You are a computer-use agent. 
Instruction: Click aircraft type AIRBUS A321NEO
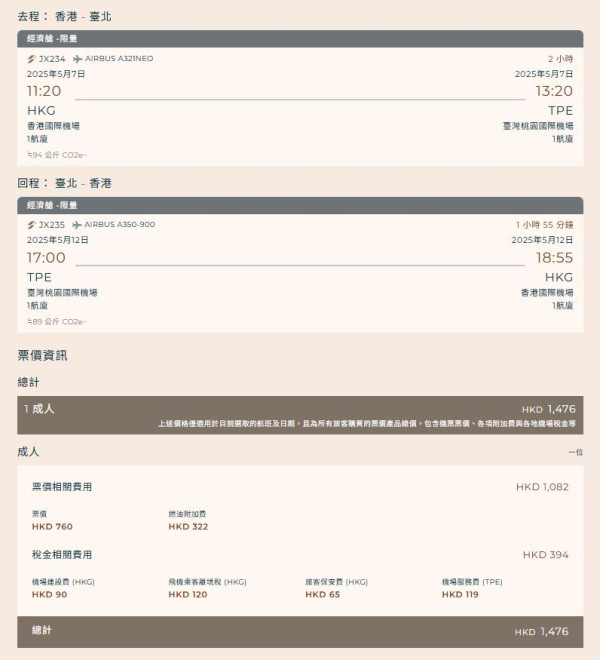pos(119,59)
